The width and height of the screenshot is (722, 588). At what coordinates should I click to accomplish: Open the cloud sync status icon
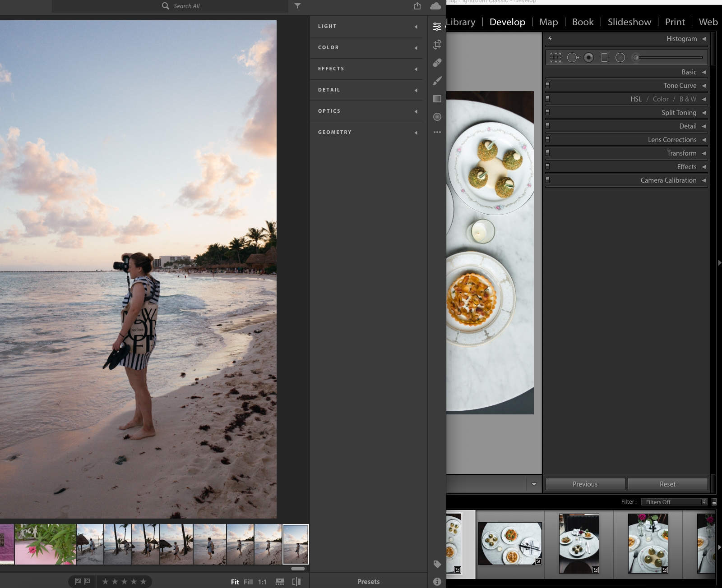[x=435, y=6]
